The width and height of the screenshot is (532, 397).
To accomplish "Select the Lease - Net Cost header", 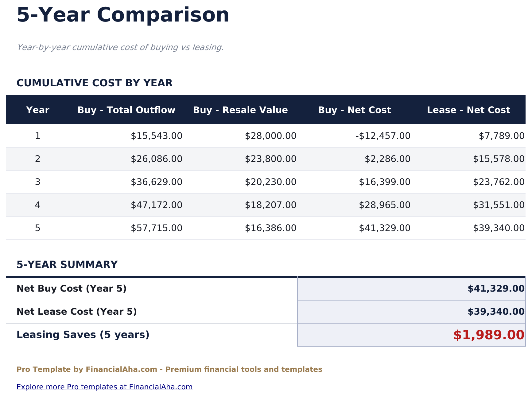I will 469,110.
